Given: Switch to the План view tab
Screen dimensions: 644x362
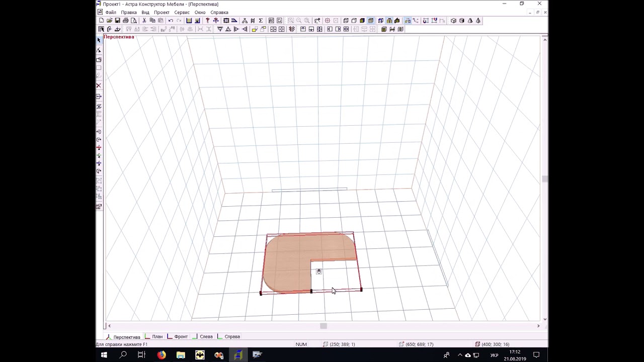Looking at the screenshot, I should click(x=157, y=337).
